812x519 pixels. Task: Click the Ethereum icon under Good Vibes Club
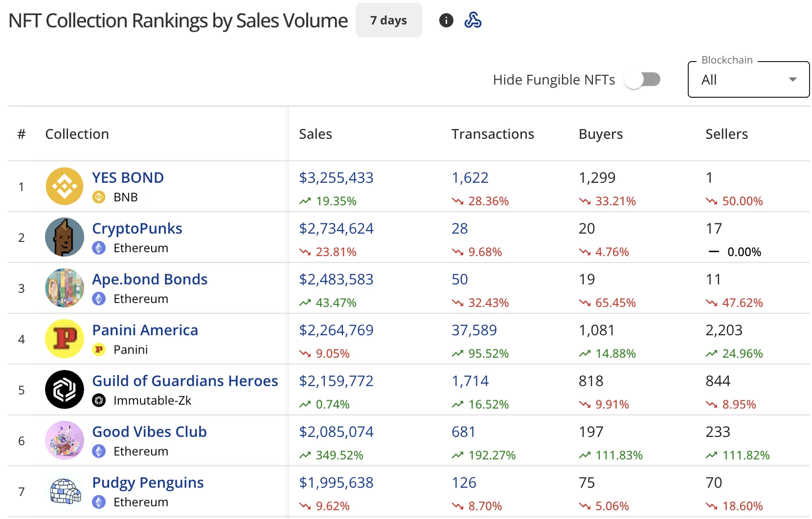[x=99, y=452]
